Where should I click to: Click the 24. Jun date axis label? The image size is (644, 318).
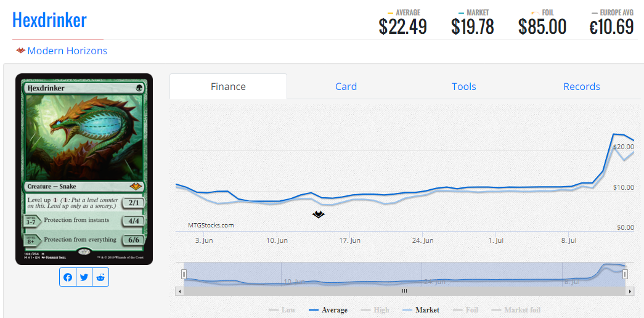pos(423,240)
